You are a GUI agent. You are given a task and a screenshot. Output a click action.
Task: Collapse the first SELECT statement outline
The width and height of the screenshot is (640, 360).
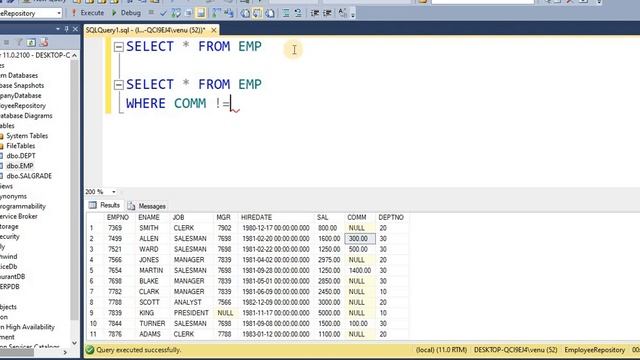(119, 47)
